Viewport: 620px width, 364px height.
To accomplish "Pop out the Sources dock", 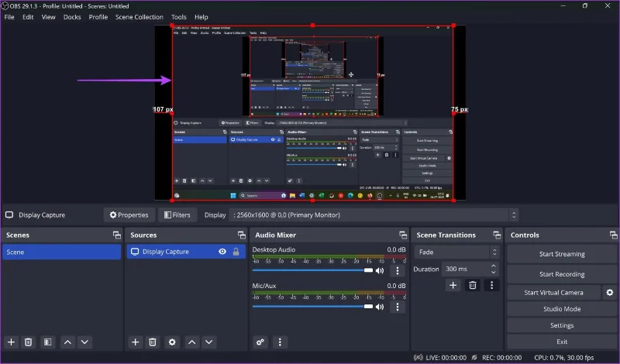I will pyautogui.click(x=242, y=235).
